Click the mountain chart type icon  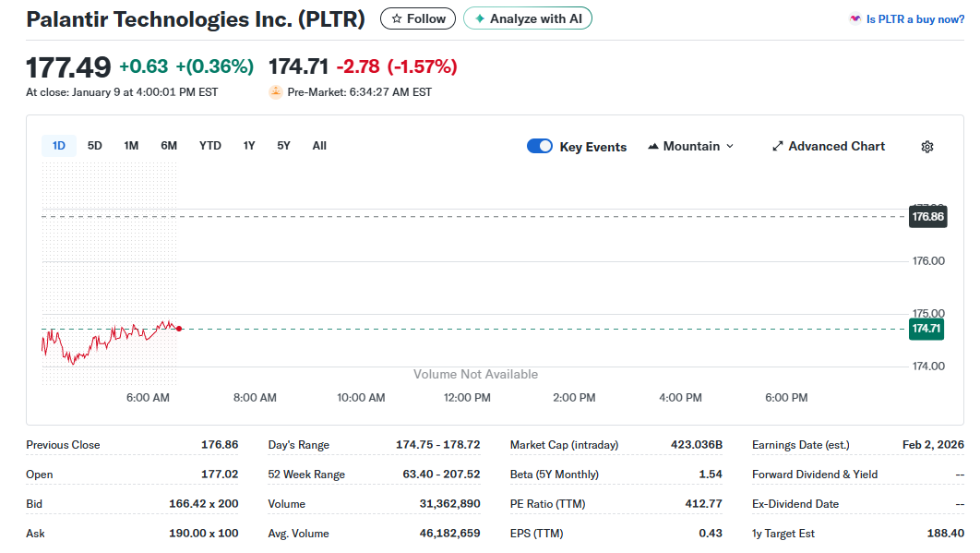[651, 146]
